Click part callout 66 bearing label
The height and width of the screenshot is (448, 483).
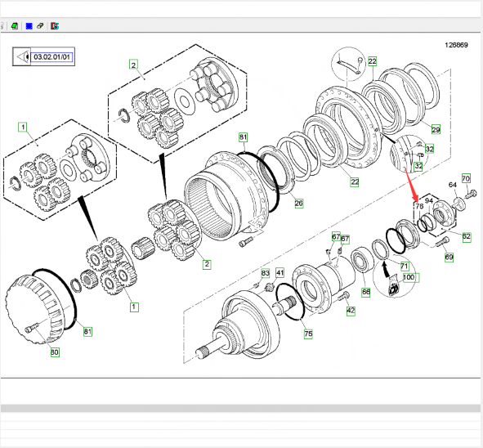(x=365, y=292)
